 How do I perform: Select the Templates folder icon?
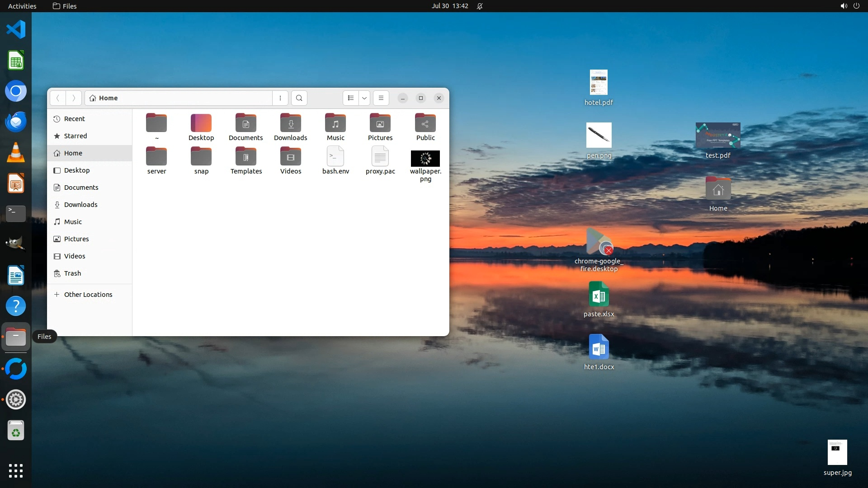(x=246, y=157)
